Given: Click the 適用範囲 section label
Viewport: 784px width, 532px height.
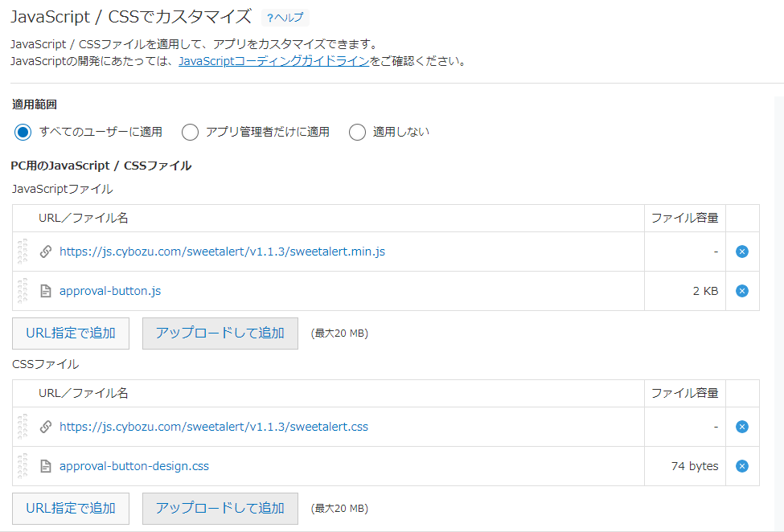Looking at the screenshot, I should pos(35,104).
